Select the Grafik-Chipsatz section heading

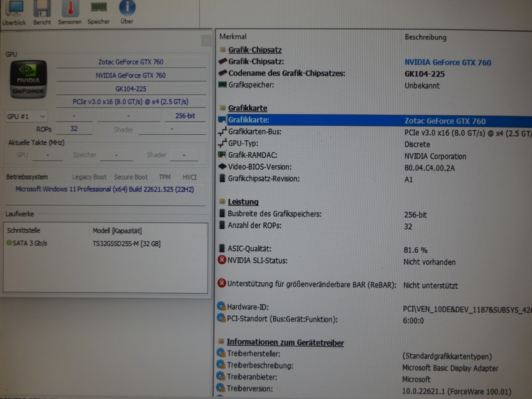coord(255,50)
